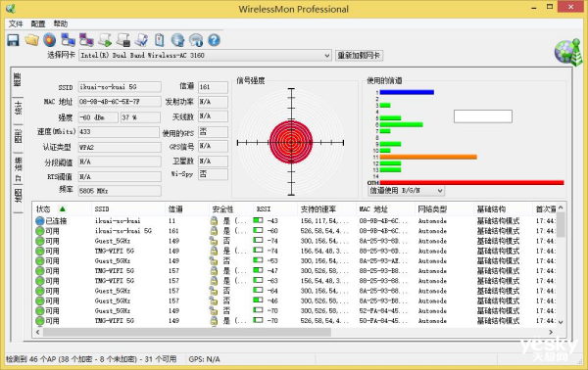This screenshot has width=588, height=370.
Task: Click the lock icon in the RSSI -60 row
Action: (x=214, y=231)
